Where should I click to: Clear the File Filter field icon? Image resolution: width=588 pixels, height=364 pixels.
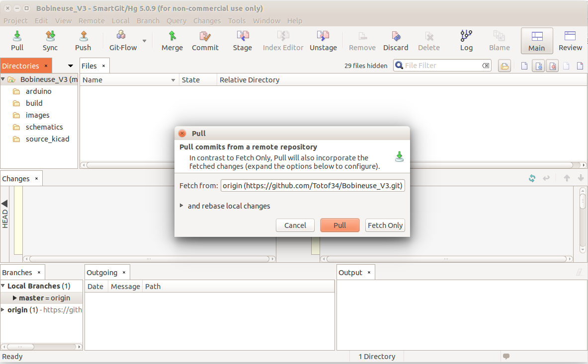click(x=486, y=66)
